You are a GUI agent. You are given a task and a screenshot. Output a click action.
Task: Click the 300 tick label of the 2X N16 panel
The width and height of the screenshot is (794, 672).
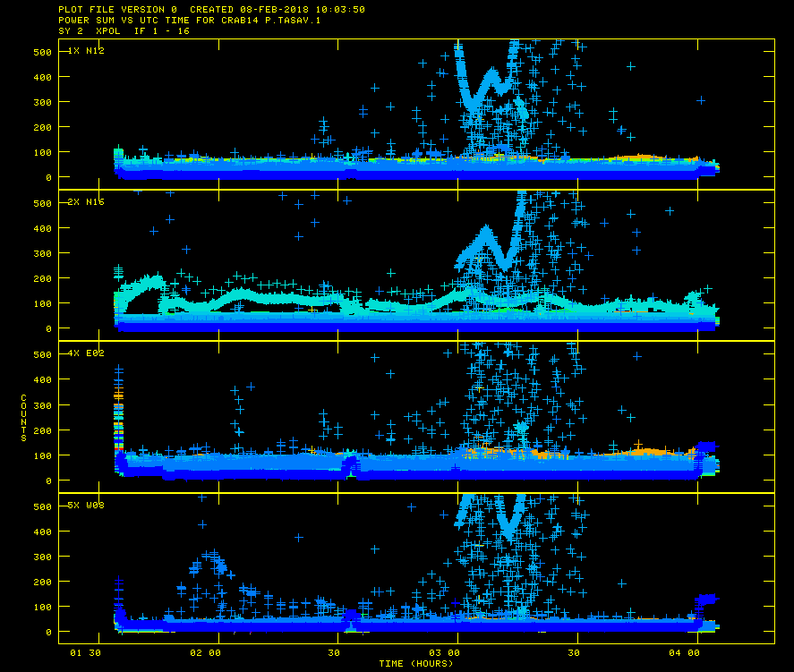pyautogui.click(x=42, y=253)
